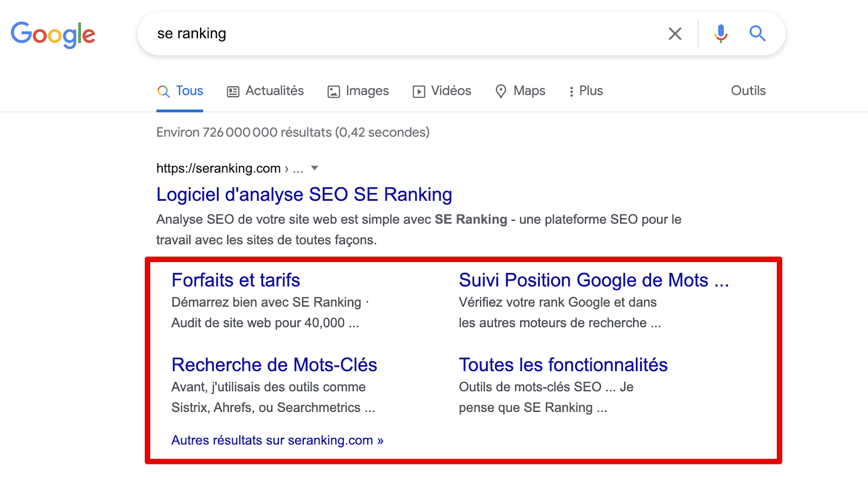Click the Vidéos play icon
Image resolution: width=868 pixels, height=484 pixels.
pos(419,92)
